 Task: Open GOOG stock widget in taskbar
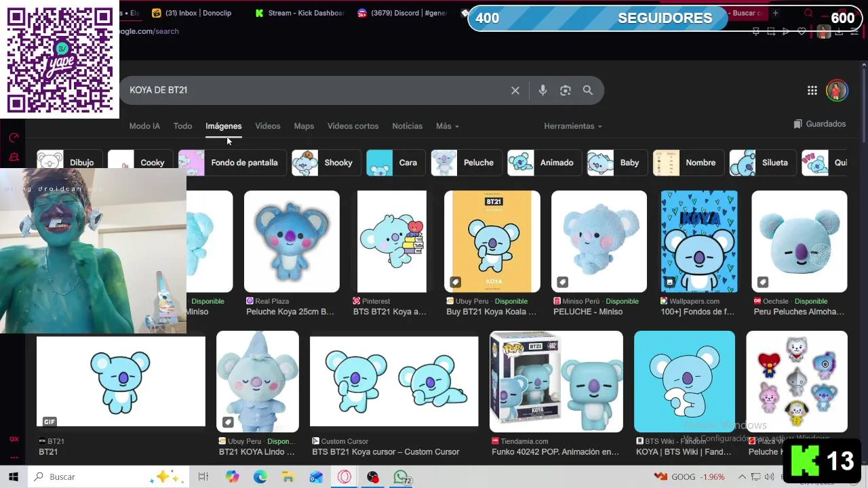pos(689,477)
